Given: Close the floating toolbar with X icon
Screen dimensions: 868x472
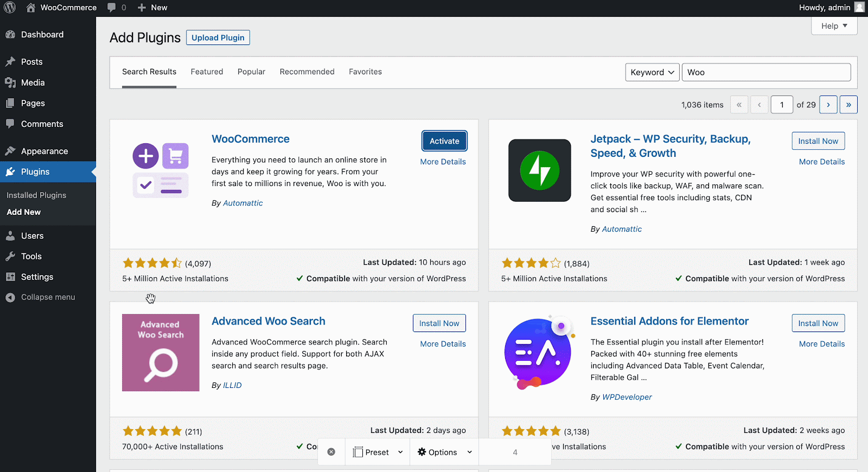Looking at the screenshot, I should click(331, 452).
